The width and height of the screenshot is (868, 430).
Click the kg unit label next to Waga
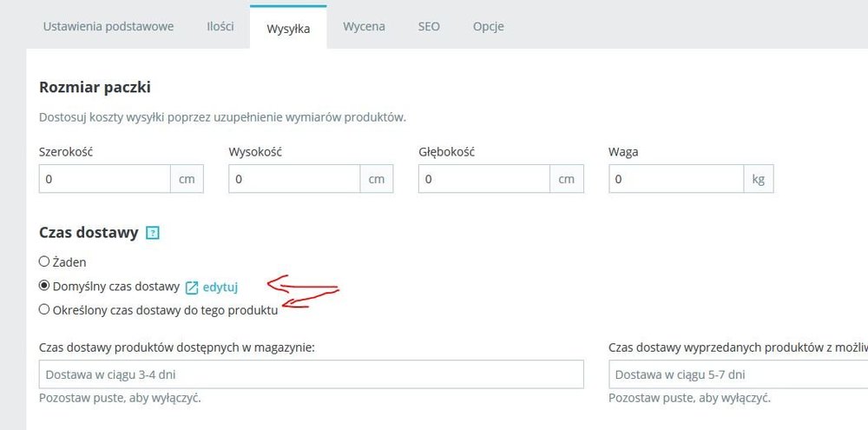tap(758, 179)
